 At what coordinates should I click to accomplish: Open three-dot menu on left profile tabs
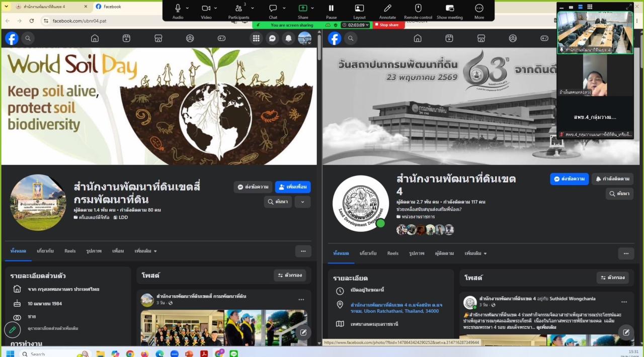[x=303, y=251]
